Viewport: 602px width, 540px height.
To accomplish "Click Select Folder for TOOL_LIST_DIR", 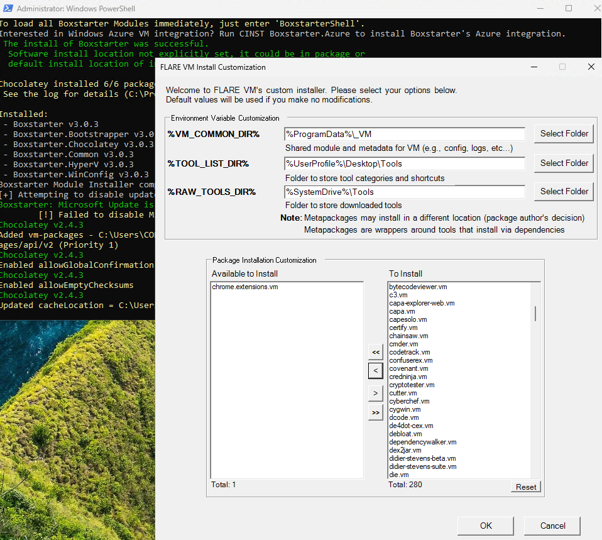I will (x=564, y=163).
